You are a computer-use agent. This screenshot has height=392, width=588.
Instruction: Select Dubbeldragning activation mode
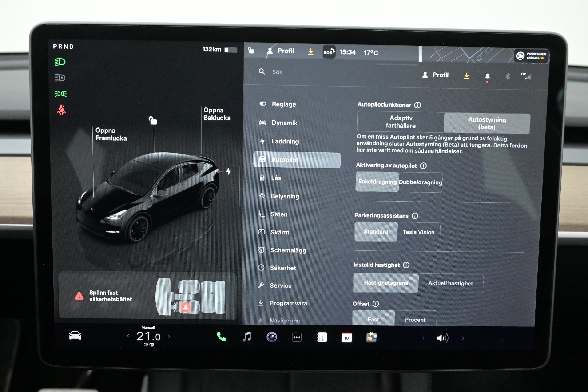click(420, 182)
